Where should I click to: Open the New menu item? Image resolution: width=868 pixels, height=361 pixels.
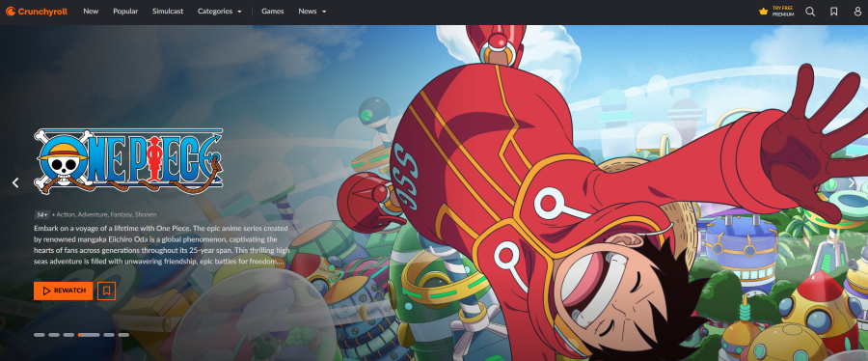91,11
